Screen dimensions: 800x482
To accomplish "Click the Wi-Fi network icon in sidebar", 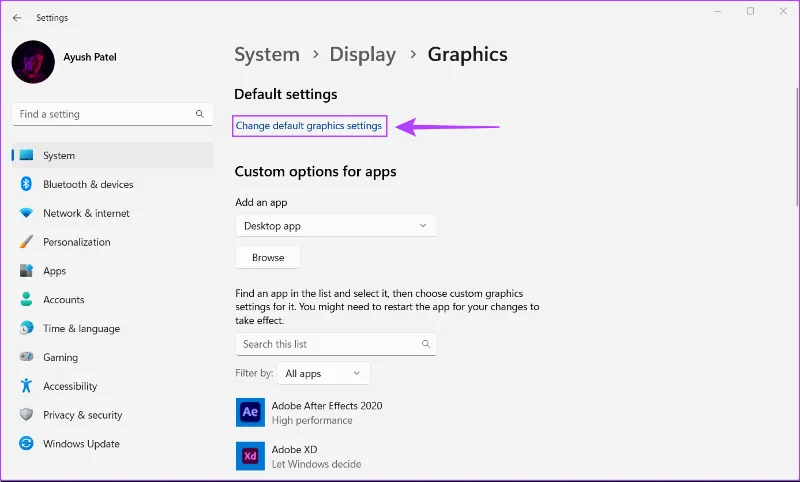I will click(26, 213).
